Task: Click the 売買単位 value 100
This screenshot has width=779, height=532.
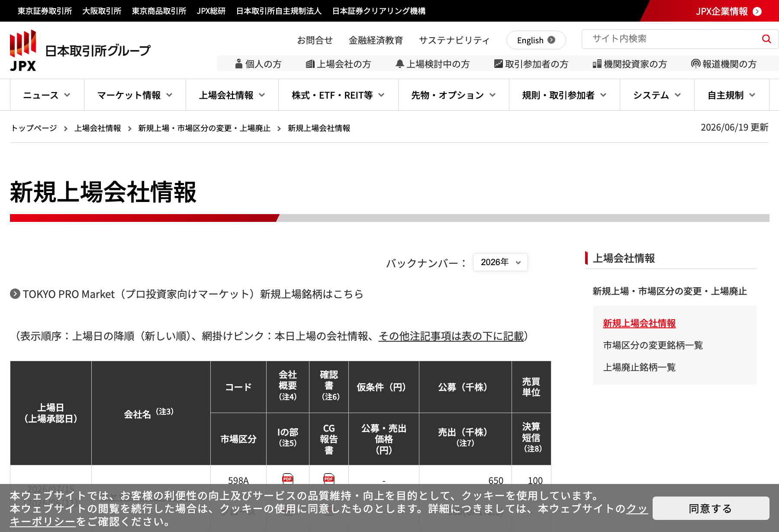Action: pyautogui.click(x=535, y=481)
